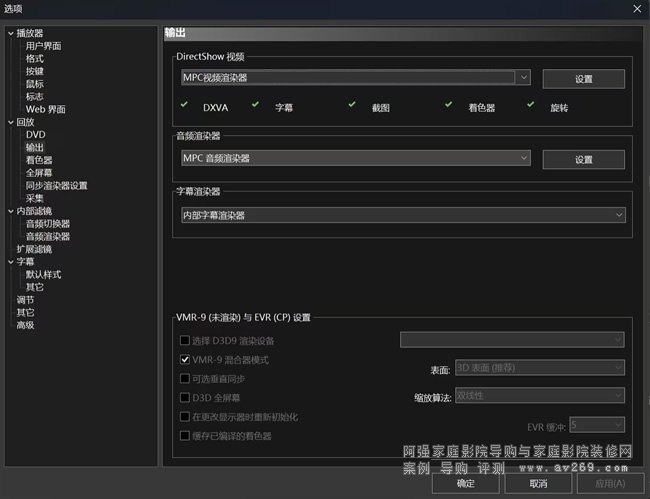Collapse the 内部滤镜 tree node

[10, 211]
